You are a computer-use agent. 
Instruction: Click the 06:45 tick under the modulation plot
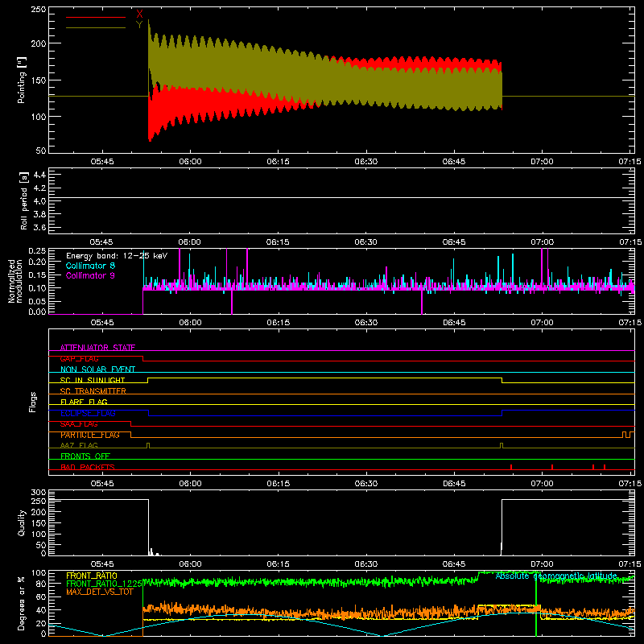[x=454, y=323]
